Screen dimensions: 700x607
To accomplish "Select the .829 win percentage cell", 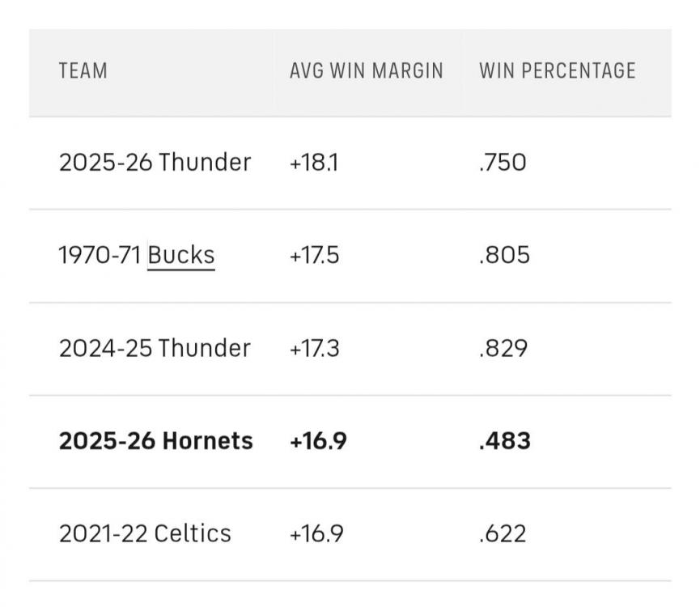I will (503, 349).
